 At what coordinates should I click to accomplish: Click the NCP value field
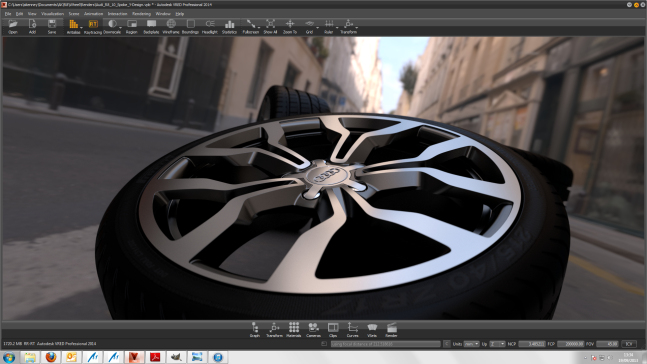(x=532, y=344)
